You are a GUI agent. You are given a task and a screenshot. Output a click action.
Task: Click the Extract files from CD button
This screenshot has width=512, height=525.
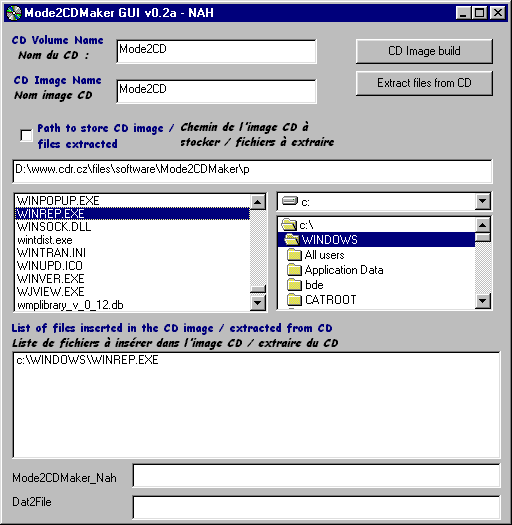pyautogui.click(x=424, y=83)
